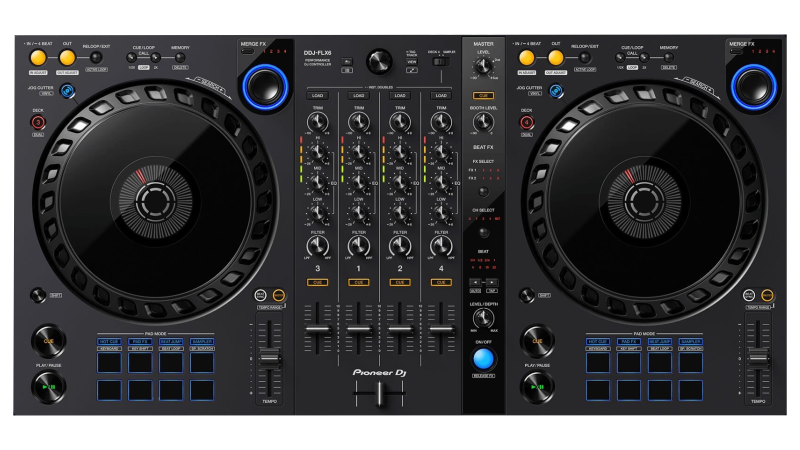Click the left deck tempo slider

267,360
